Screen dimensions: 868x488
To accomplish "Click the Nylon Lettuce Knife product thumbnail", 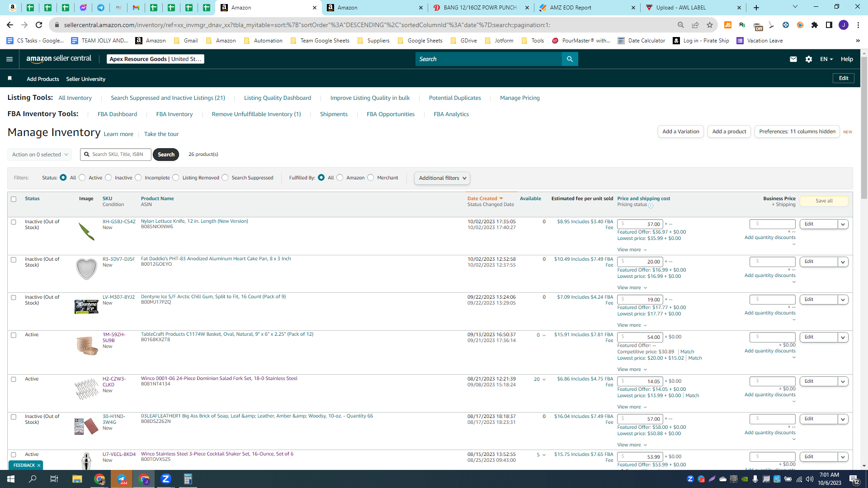I will pos(86,231).
